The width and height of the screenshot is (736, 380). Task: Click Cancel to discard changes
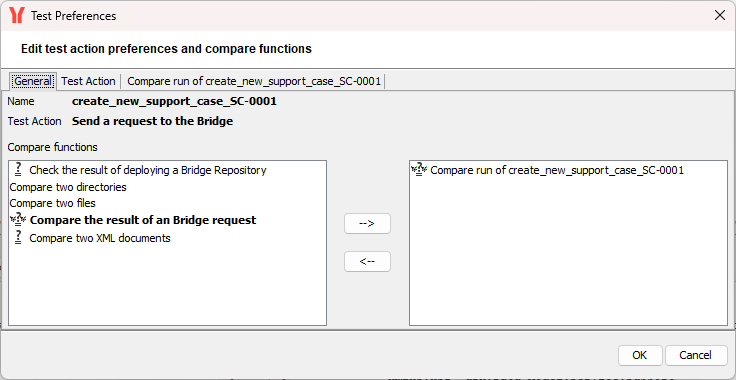(x=696, y=355)
